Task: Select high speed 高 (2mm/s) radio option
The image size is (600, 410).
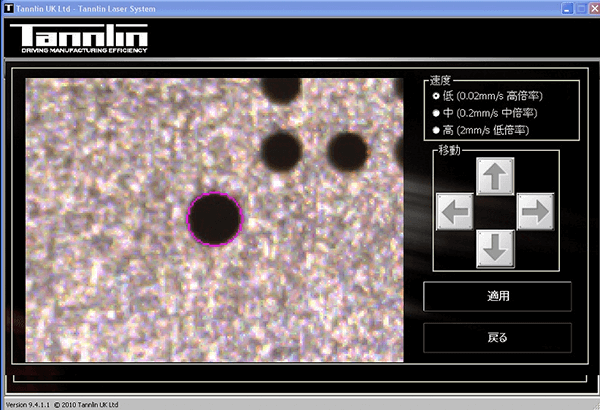Action: click(x=436, y=130)
